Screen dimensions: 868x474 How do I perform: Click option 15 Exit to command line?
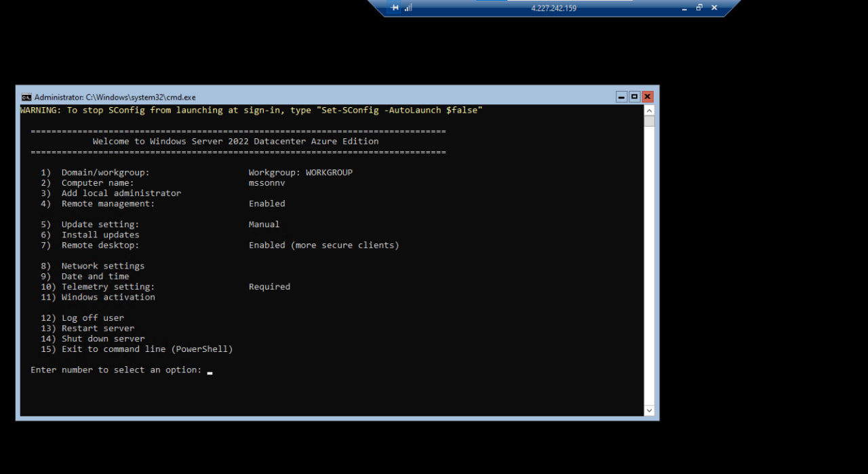pyautogui.click(x=137, y=349)
